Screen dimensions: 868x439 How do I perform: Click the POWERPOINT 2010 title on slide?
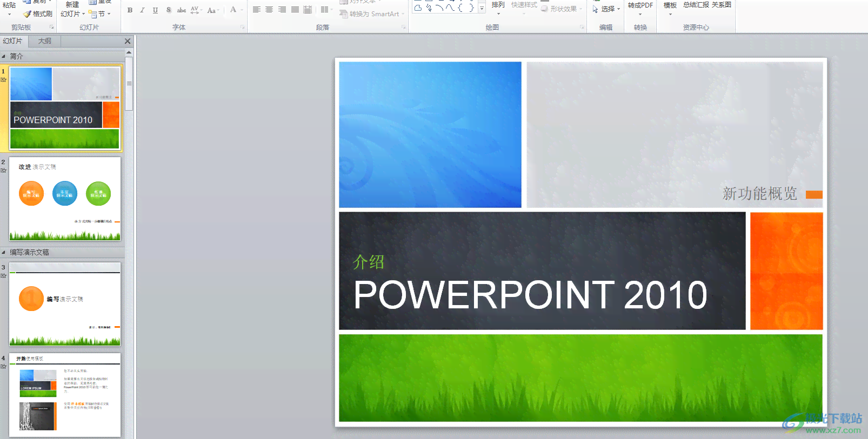tap(530, 295)
